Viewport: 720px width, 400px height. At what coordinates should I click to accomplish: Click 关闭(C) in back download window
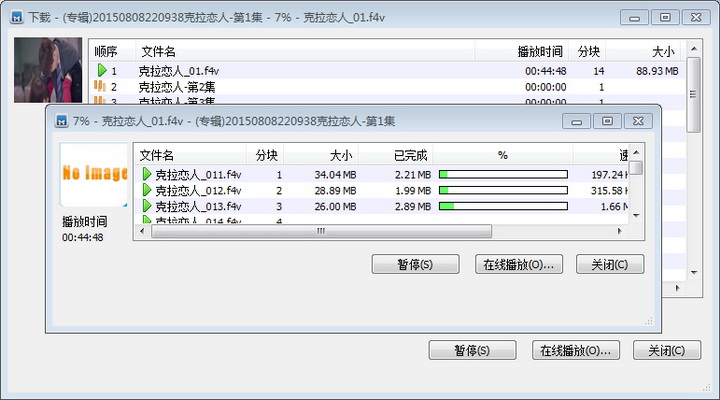click(x=667, y=350)
